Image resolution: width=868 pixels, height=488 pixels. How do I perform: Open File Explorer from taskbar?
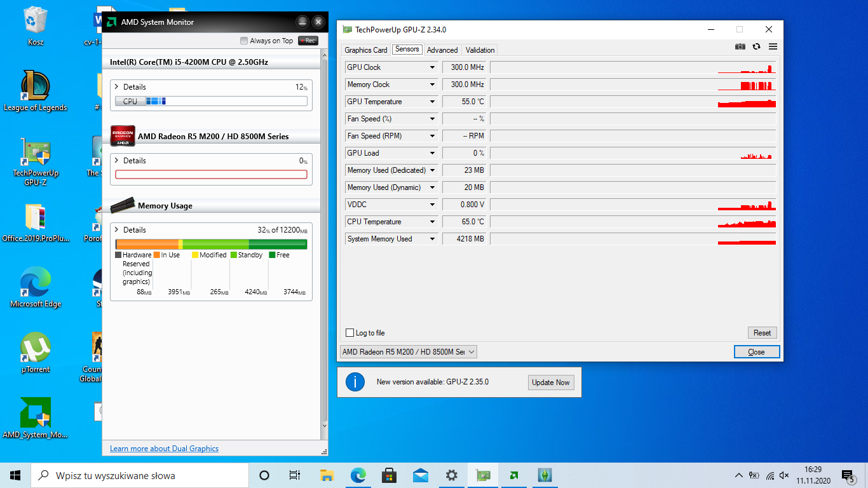327,475
